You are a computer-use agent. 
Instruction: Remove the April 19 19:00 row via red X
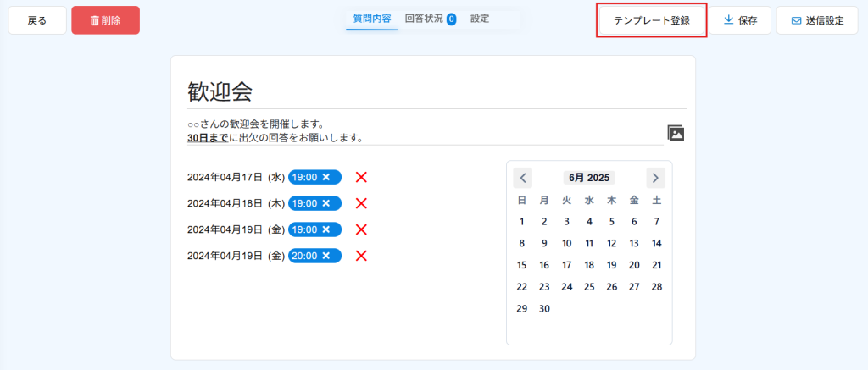pyautogui.click(x=361, y=229)
